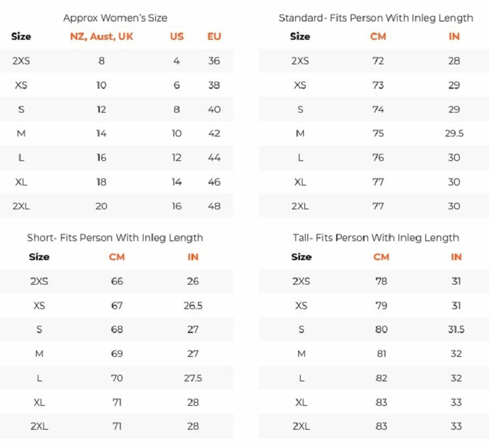Image resolution: width=489 pixels, height=448 pixels.
Task: Select NZ, Aust, UK size 14 cell
Action: (102, 134)
